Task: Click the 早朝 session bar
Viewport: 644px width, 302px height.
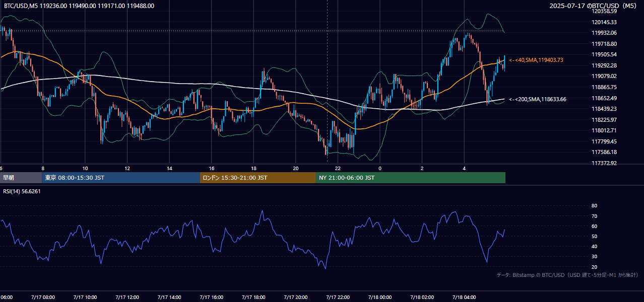Action: pos(21,178)
